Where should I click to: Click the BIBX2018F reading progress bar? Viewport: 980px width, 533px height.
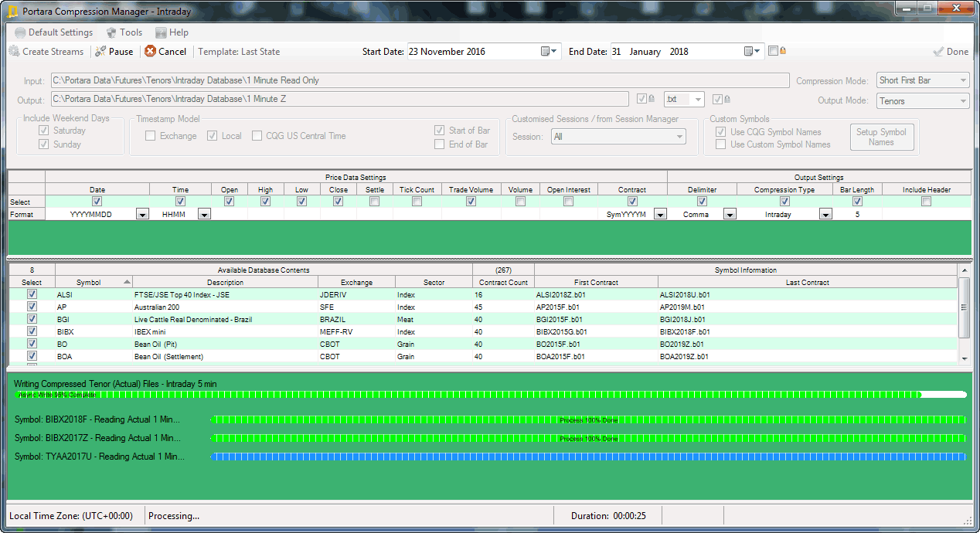pos(588,420)
